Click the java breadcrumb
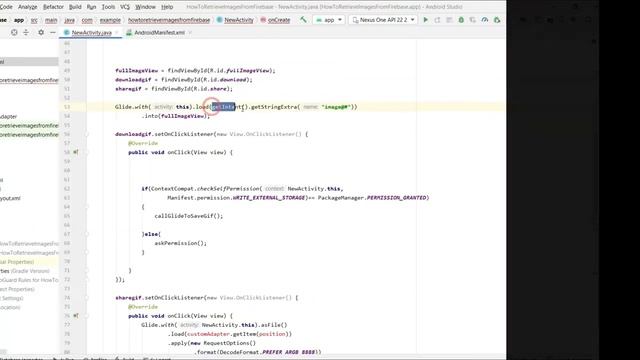This screenshot has width=640, height=360. pos(69,20)
